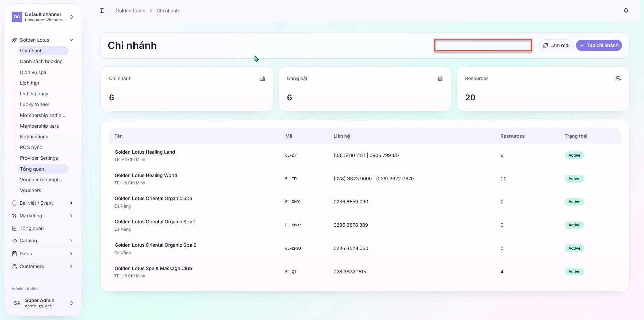Click the Customers people icon
Screen dimensions: 644x320
click(x=14, y=266)
